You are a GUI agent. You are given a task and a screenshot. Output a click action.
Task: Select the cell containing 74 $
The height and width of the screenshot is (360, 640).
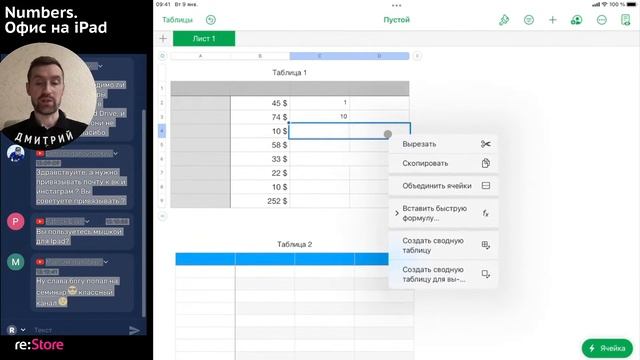tap(260, 117)
